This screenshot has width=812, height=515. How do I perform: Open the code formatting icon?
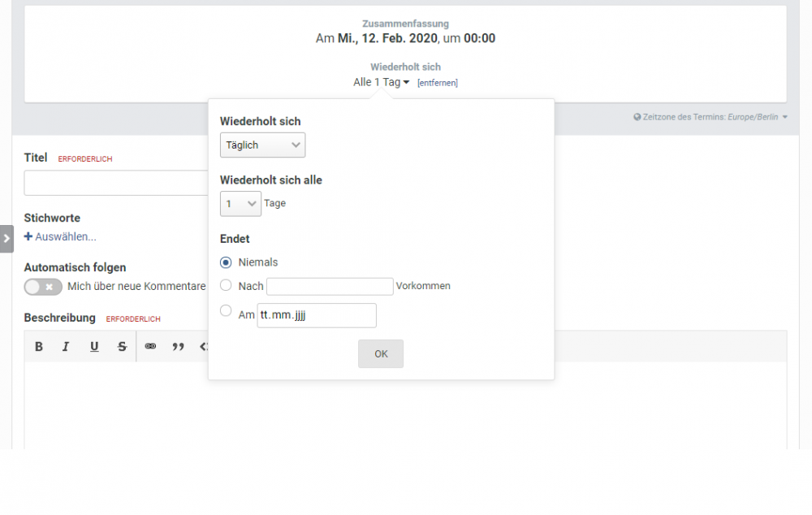[205, 346]
